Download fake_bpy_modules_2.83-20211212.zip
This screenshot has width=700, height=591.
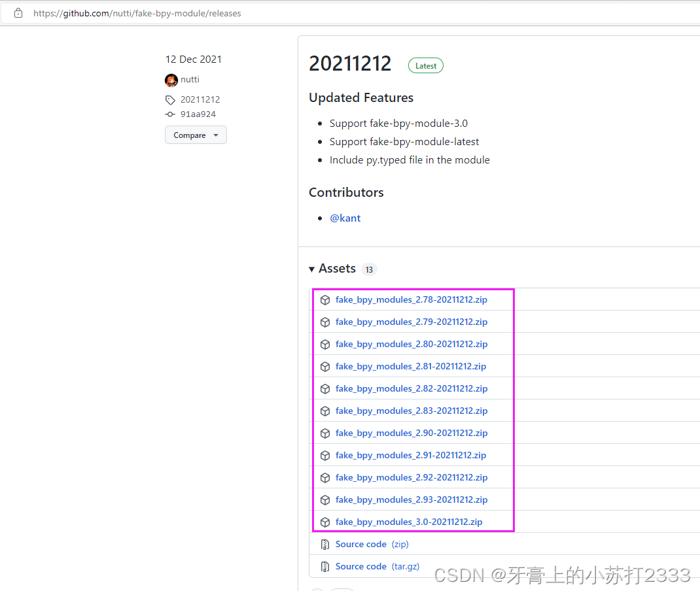click(411, 411)
